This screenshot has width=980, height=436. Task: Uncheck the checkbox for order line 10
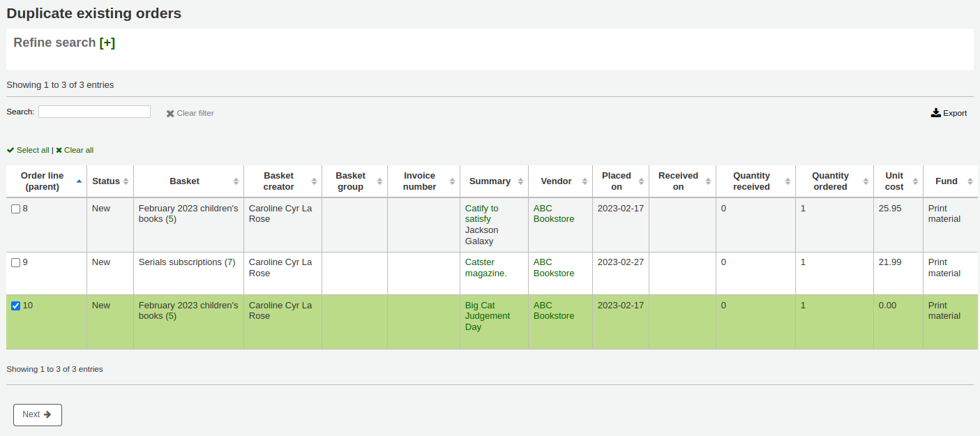[15, 305]
